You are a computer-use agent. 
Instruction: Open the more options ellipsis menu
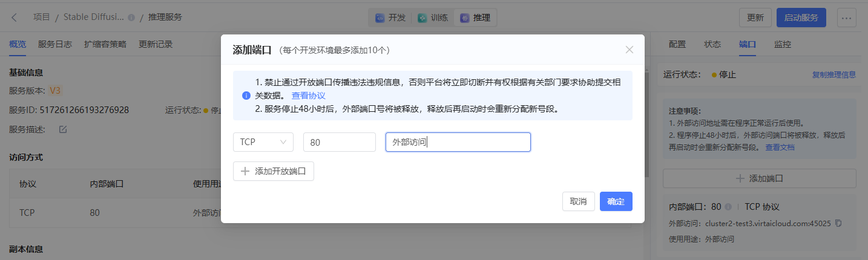(x=846, y=18)
